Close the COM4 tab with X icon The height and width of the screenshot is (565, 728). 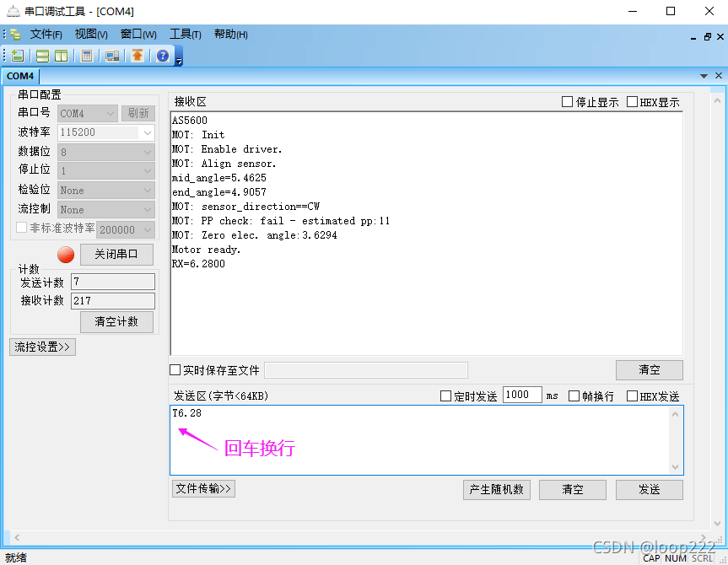click(x=718, y=75)
